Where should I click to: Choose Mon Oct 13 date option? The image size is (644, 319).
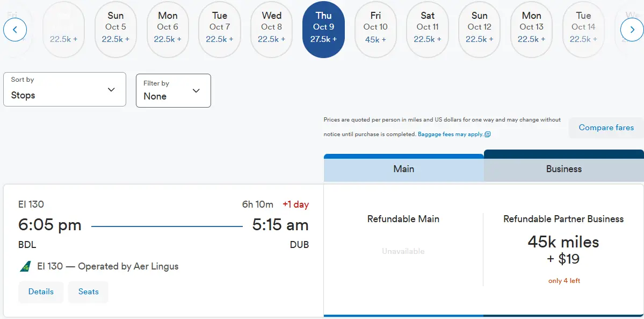coord(531,29)
